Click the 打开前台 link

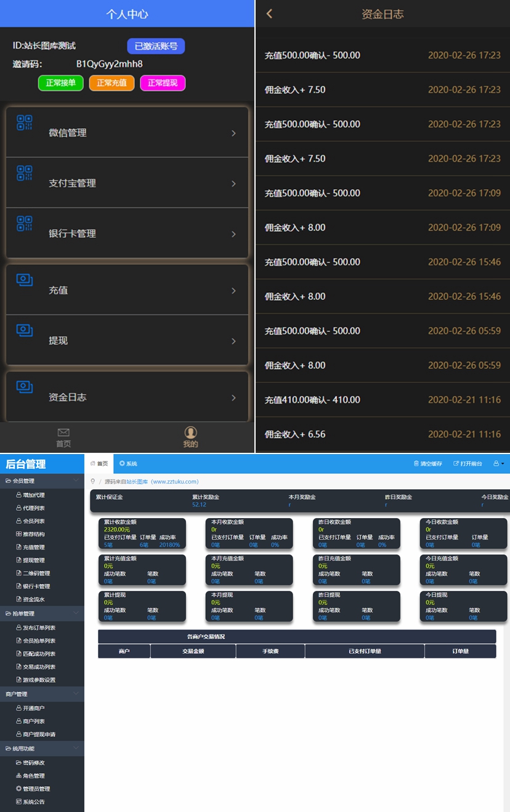(x=467, y=463)
